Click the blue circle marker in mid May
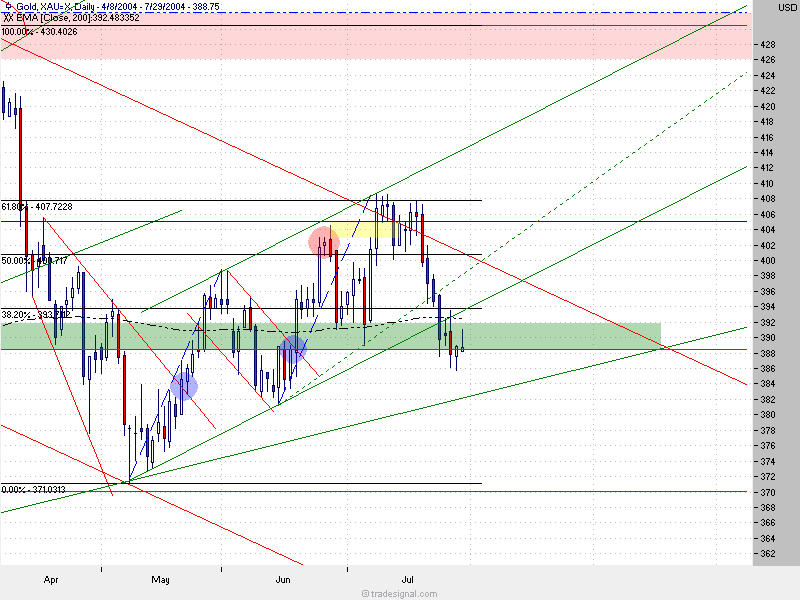800x600 pixels. (184, 386)
